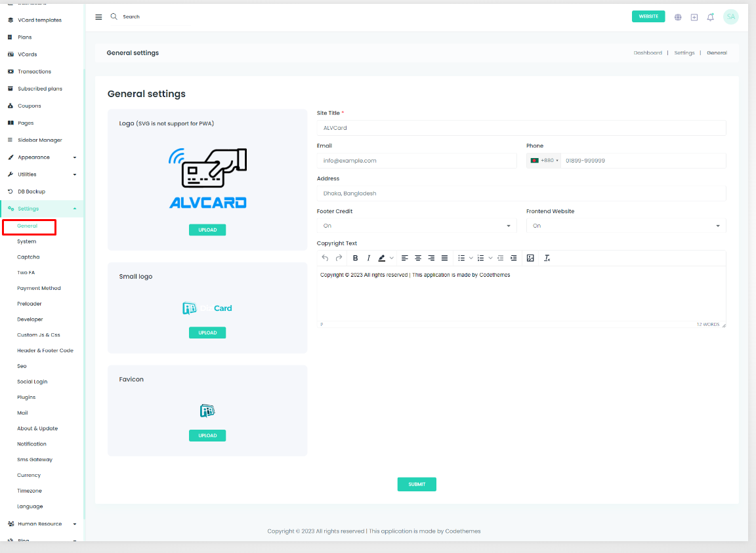Image resolution: width=756 pixels, height=553 pixels.
Task: Submit the general settings form
Action: click(x=417, y=484)
